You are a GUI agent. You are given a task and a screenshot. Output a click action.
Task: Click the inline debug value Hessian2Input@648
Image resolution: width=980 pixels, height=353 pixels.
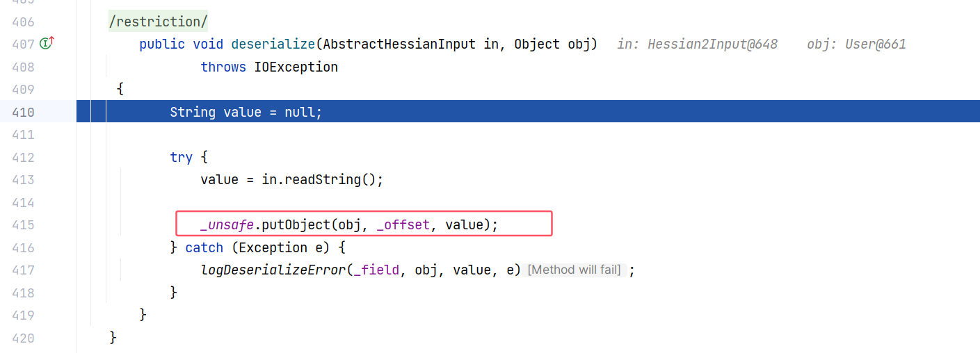click(712, 44)
